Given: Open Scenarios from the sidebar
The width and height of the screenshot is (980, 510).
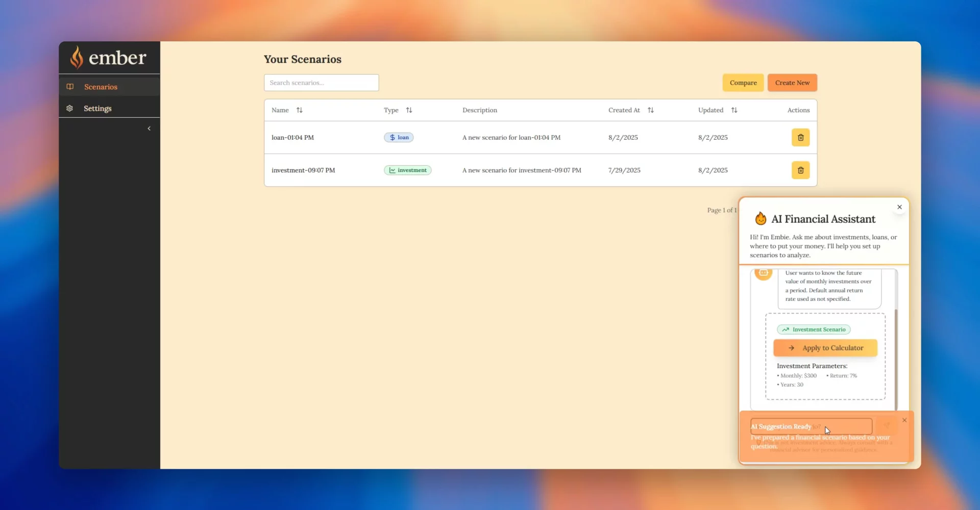Looking at the screenshot, I should [x=101, y=87].
